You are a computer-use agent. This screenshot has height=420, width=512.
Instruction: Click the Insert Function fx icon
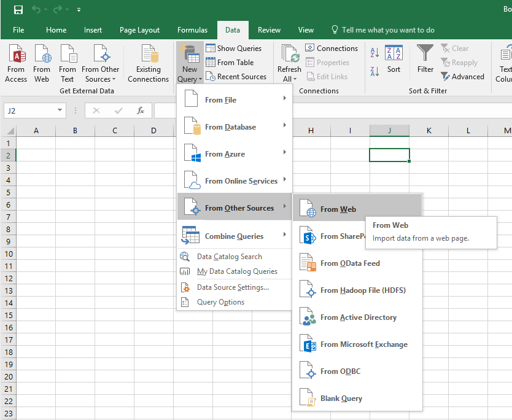pos(141,111)
